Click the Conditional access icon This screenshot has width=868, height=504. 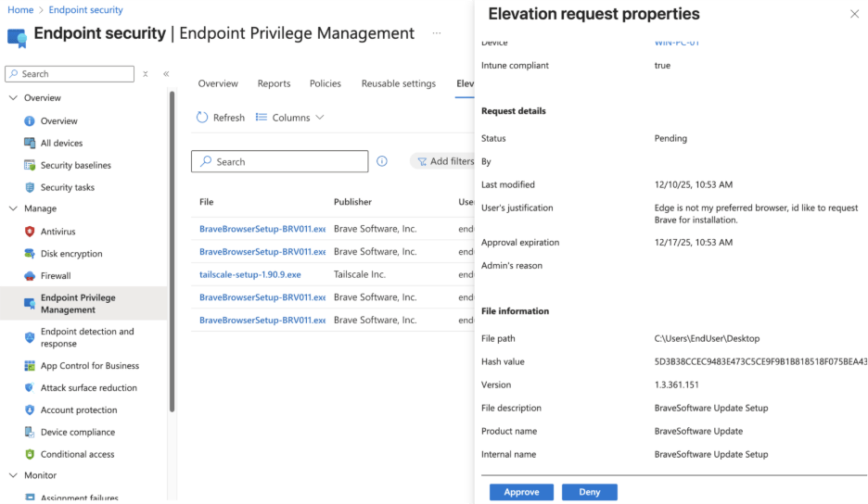pos(30,455)
